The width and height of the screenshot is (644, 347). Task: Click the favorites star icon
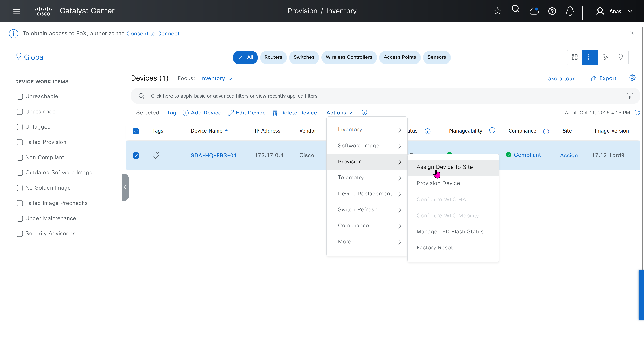pyautogui.click(x=497, y=11)
